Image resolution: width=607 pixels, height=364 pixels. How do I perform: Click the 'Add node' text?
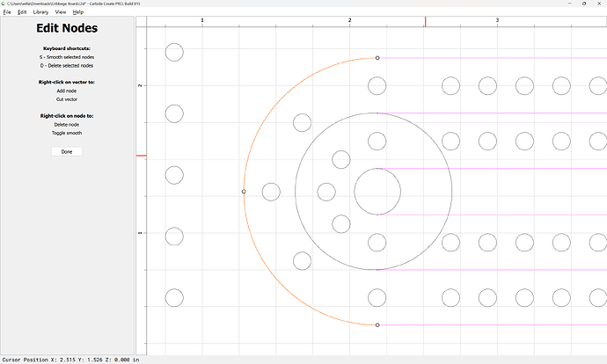click(67, 91)
